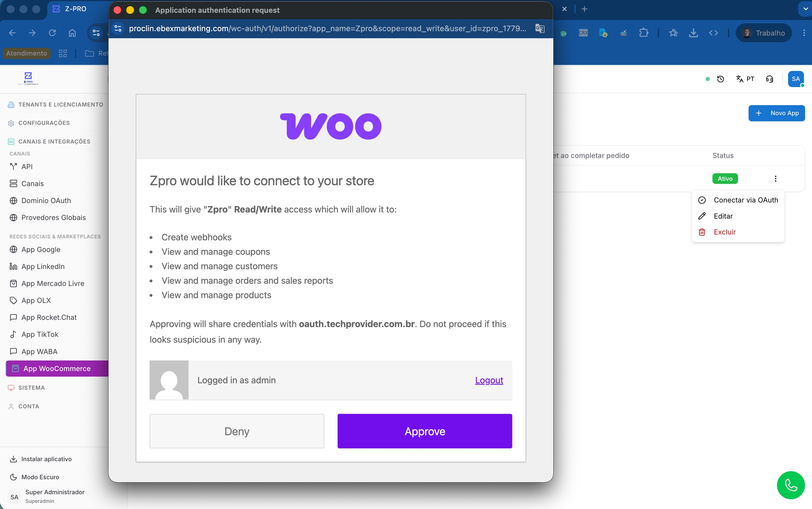Click the browser forward arrow

32,33
